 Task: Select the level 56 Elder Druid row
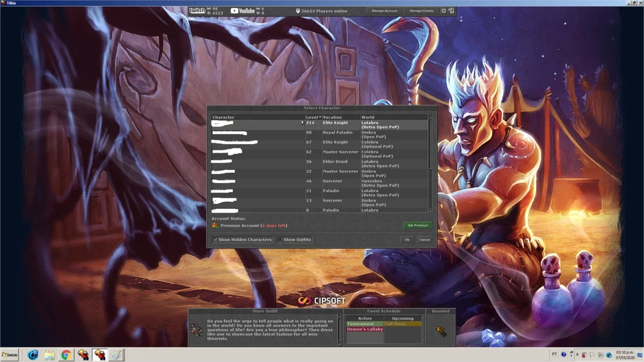coord(320,164)
